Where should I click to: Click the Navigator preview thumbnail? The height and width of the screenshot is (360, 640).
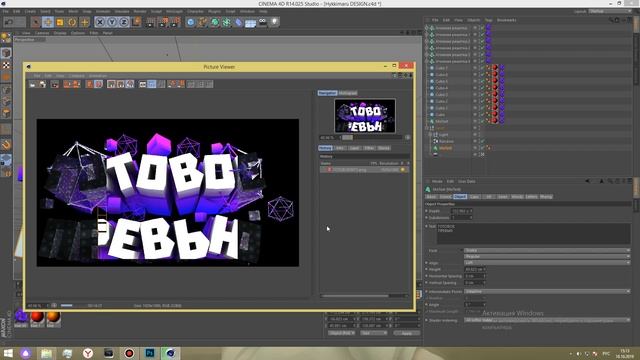point(365,116)
